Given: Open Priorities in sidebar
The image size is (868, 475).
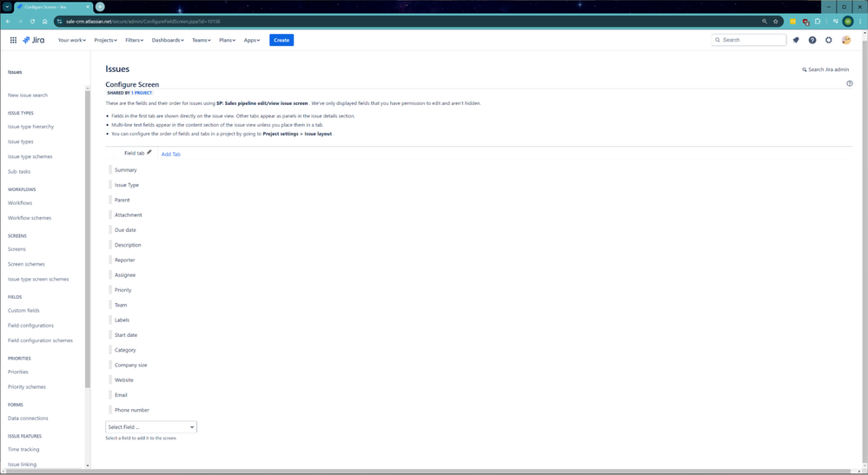Looking at the screenshot, I should 18,372.
